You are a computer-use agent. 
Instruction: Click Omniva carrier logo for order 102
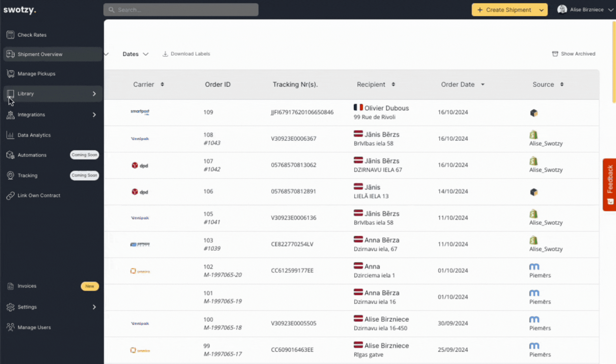tap(140, 271)
